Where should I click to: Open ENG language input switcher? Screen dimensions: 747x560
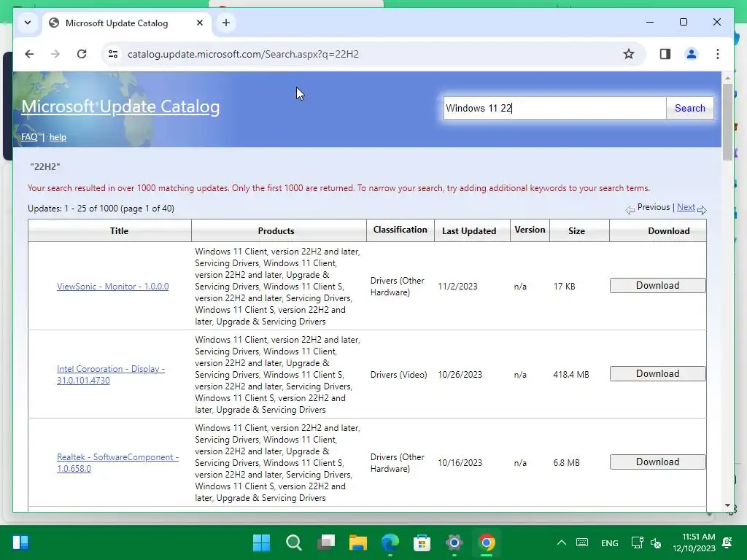tap(610, 542)
